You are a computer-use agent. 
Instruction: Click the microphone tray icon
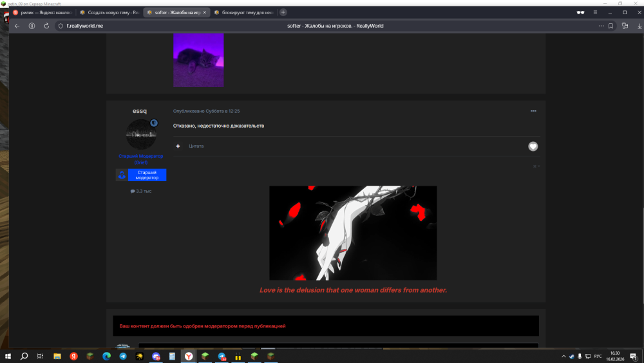click(x=580, y=356)
